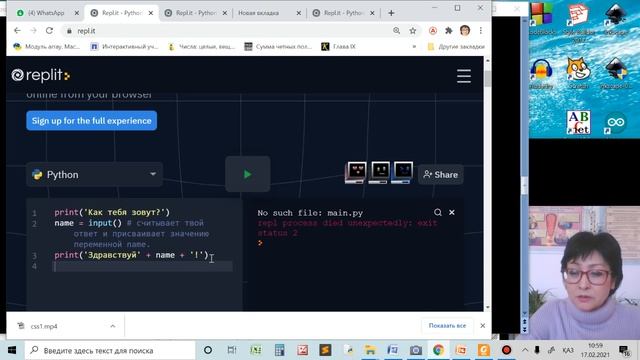The width and height of the screenshot is (640, 360).
Task: Show hidden system tray icons
Action: pyautogui.click(x=525, y=350)
